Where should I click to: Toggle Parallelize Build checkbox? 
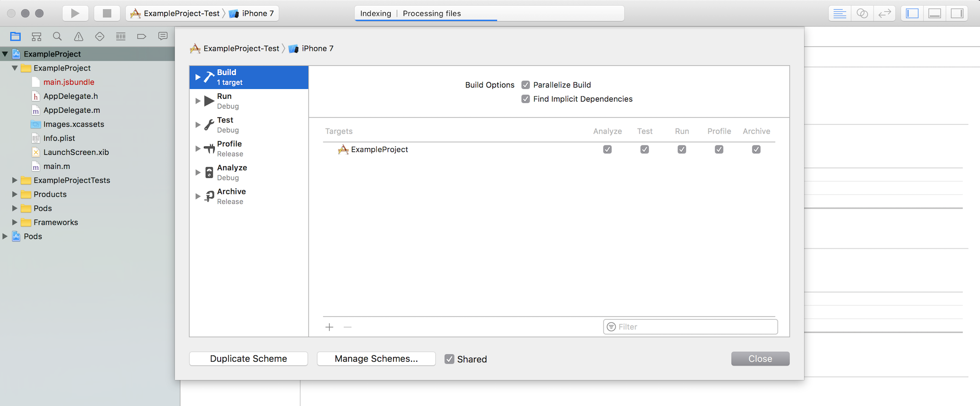click(x=525, y=85)
